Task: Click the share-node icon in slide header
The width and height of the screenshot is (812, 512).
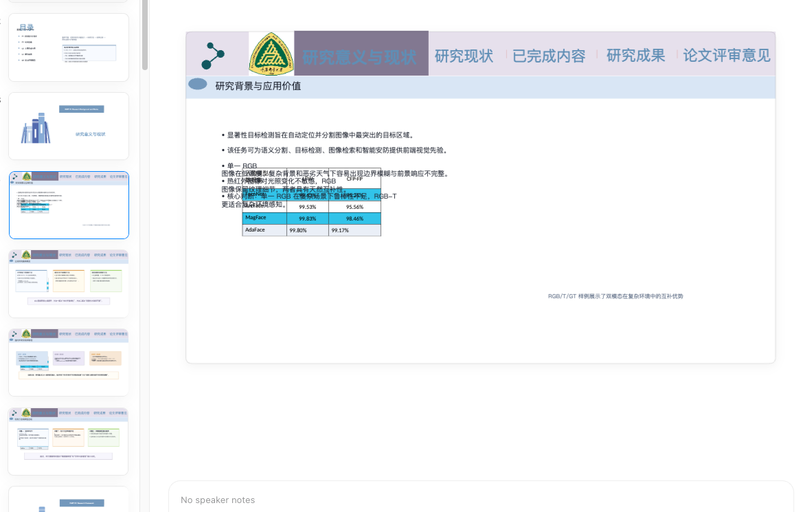Action: click(213, 56)
